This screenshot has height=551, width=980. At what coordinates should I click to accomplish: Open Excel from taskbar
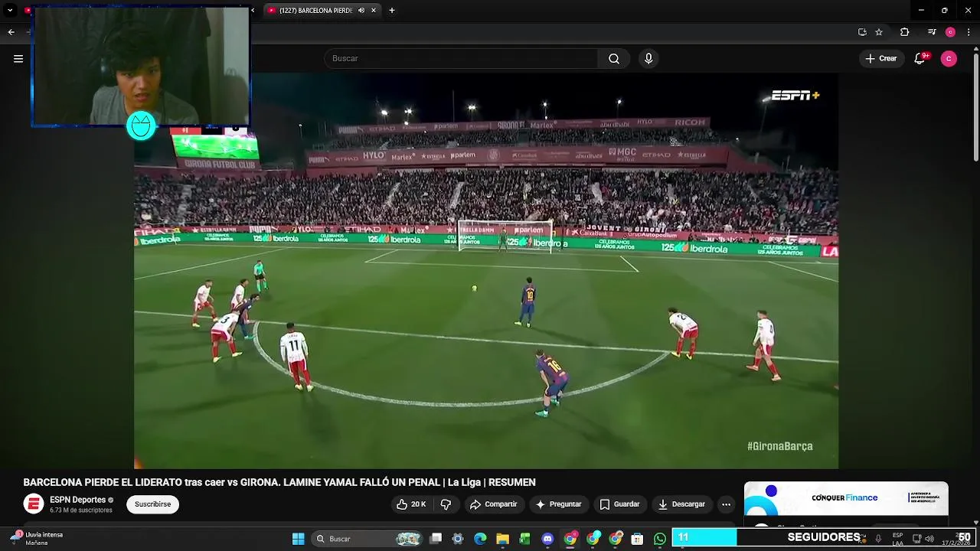524,539
